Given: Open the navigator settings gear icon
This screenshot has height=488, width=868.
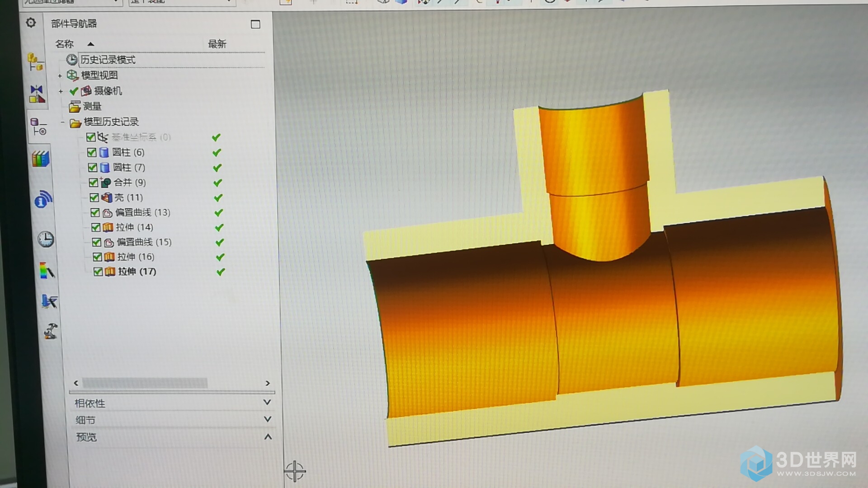Looking at the screenshot, I should [x=31, y=23].
